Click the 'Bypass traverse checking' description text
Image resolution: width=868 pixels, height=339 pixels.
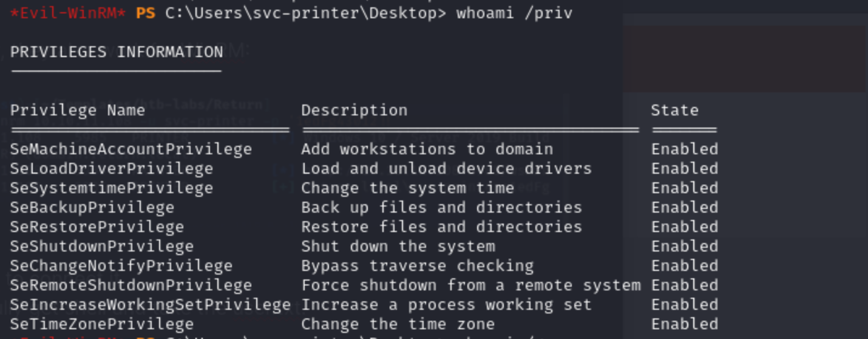click(x=417, y=266)
